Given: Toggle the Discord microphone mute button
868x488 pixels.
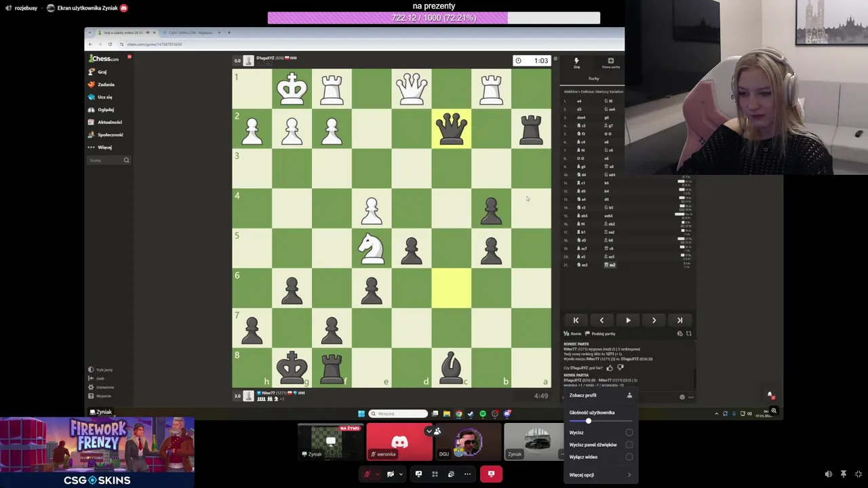Looking at the screenshot, I should (368, 474).
